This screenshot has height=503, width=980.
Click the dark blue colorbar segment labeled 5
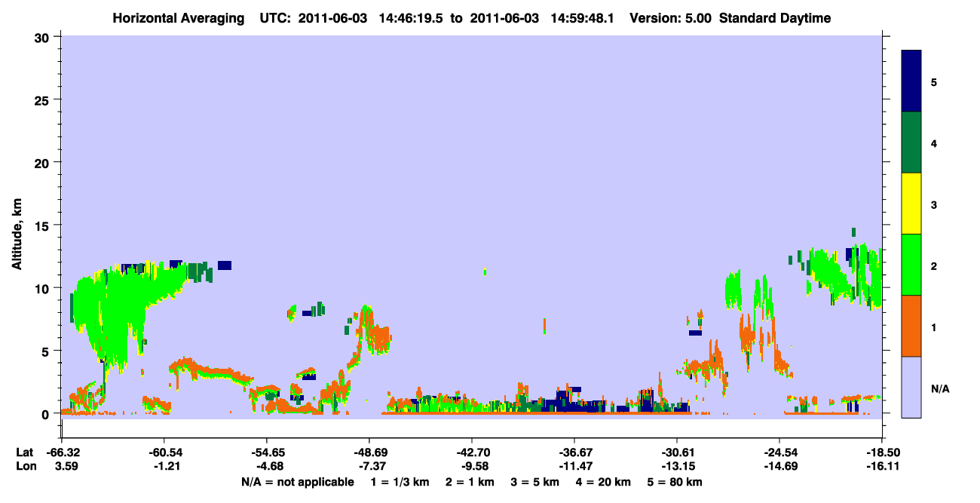tap(911, 81)
